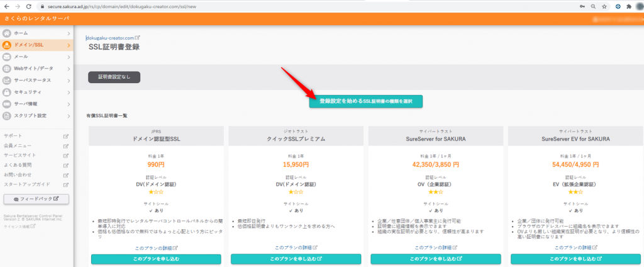Bookmark page with the star icon
The image size is (644, 267).
pos(604,6)
